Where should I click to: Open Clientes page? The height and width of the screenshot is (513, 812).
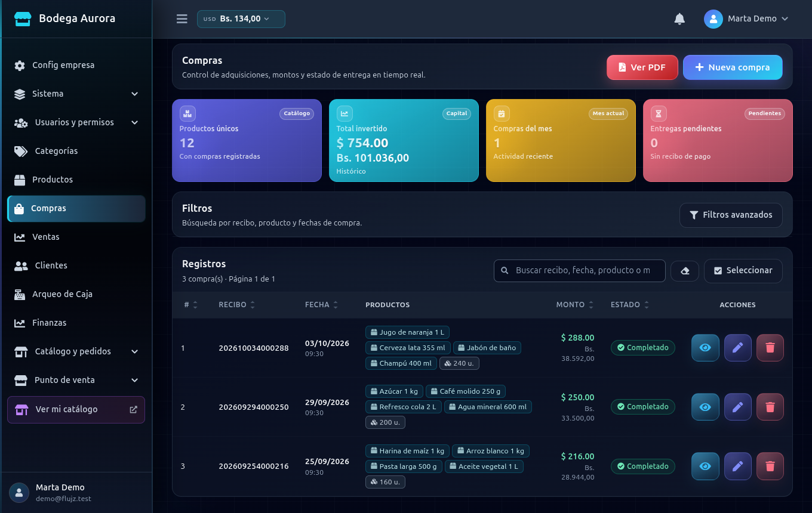76,265
